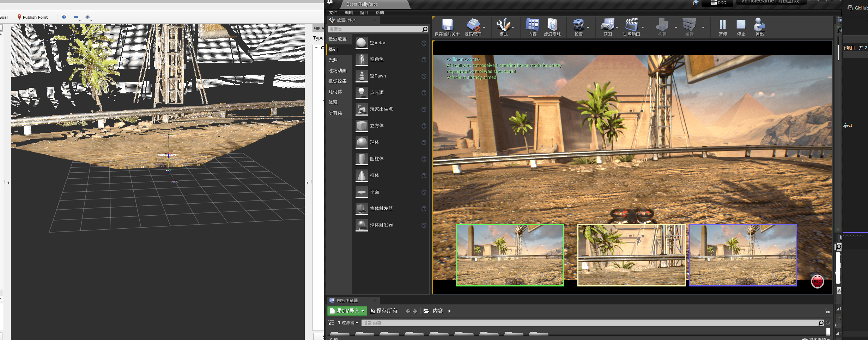
Task: Click the green Add/Import (添加/导入) button
Action: click(x=347, y=311)
